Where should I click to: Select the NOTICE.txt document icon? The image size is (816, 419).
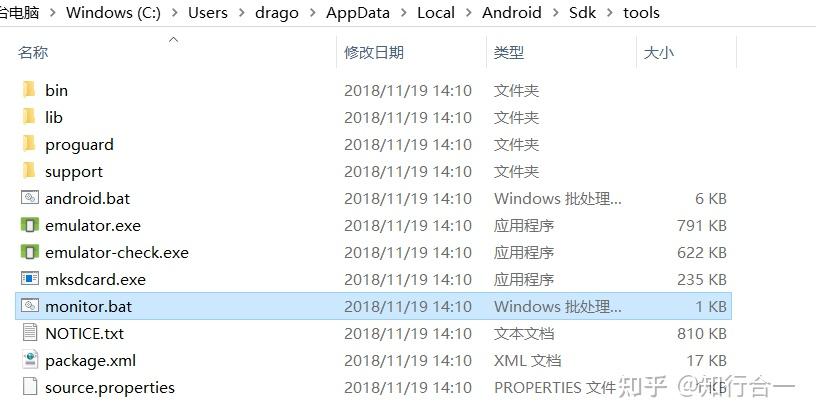pyautogui.click(x=30, y=333)
